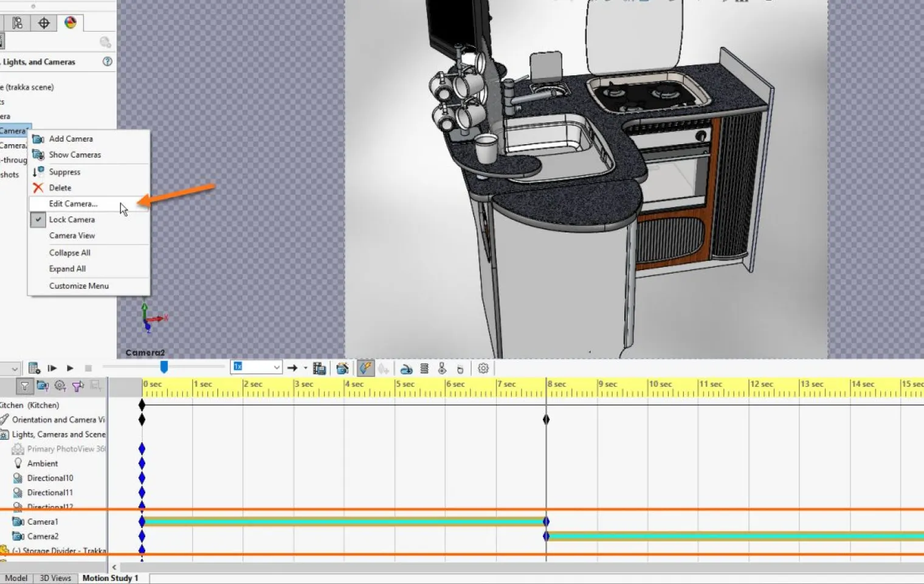Image resolution: width=924 pixels, height=584 pixels.
Task: Select Primary PhotoView 360 tree item
Action: click(66, 449)
